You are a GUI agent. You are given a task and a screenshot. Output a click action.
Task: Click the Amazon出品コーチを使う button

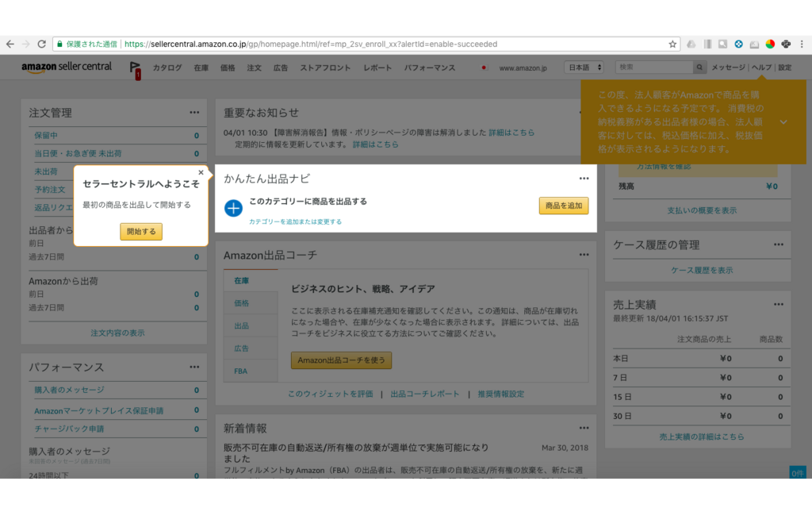coord(341,360)
